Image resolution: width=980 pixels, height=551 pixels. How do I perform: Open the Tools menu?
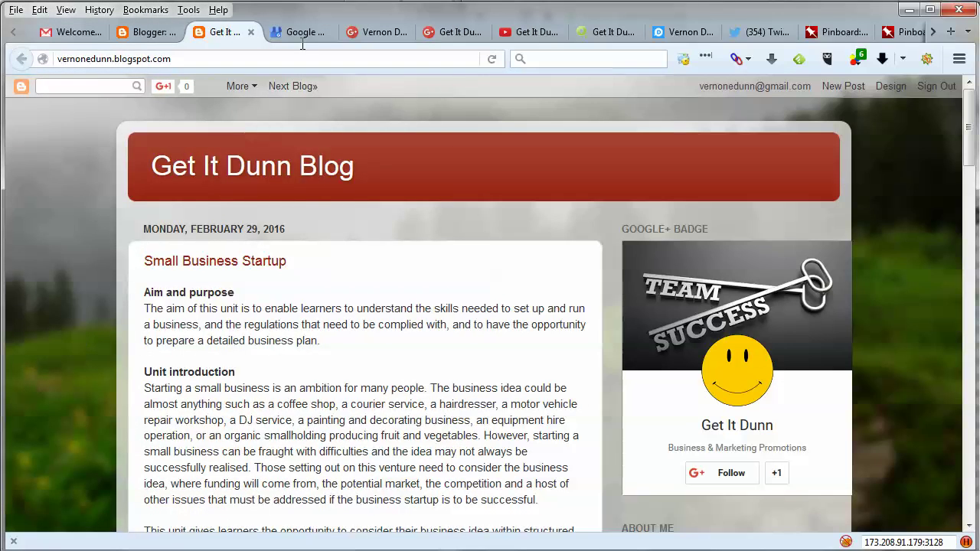[188, 10]
